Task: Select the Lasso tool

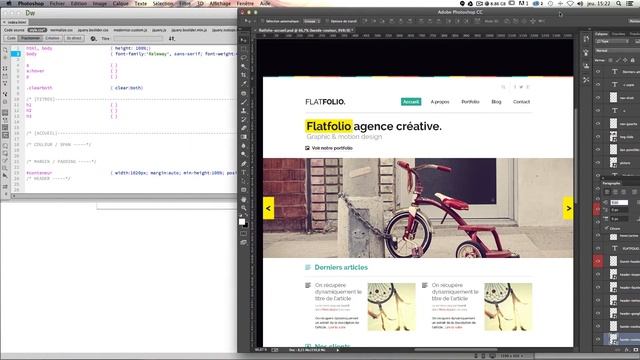Action: (x=244, y=58)
